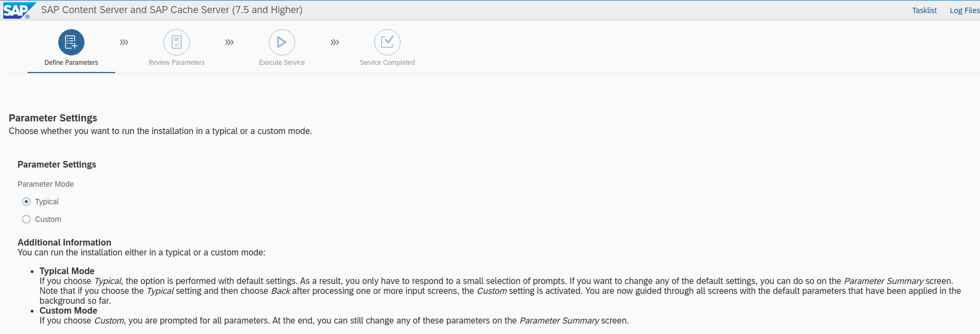Screen dimensions: 980x334
Task: Go to the Review Parameters step label
Action: [x=177, y=63]
